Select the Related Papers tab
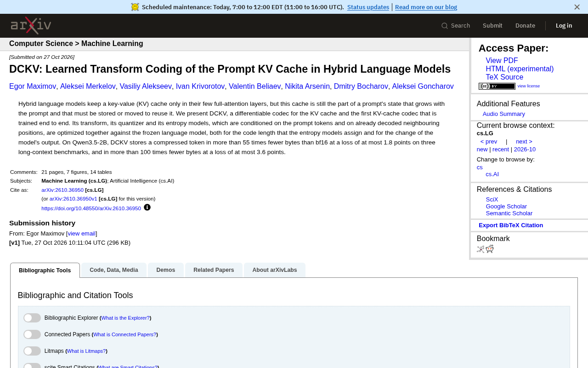Image resolution: width=588 pixels, height=368 pixels. click(214, 270)
